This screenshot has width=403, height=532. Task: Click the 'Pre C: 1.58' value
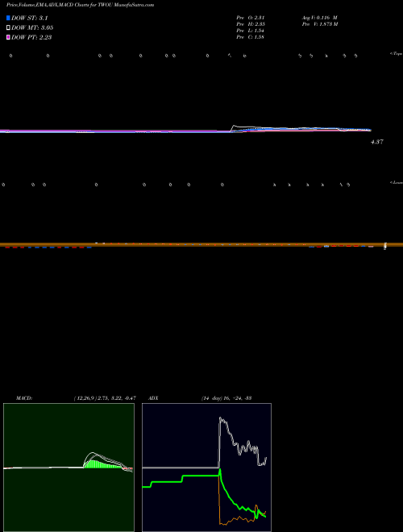251,37
